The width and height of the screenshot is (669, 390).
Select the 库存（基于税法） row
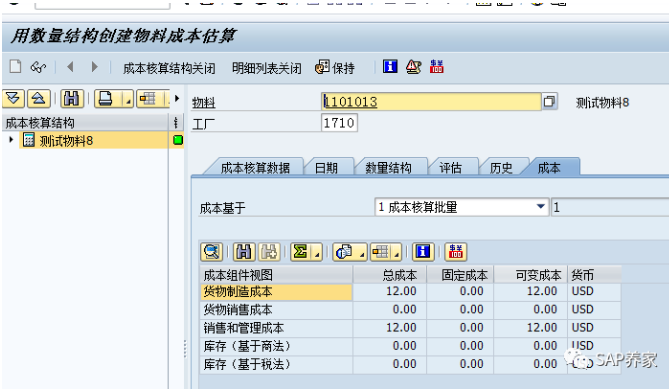click(x=276, y=364)
